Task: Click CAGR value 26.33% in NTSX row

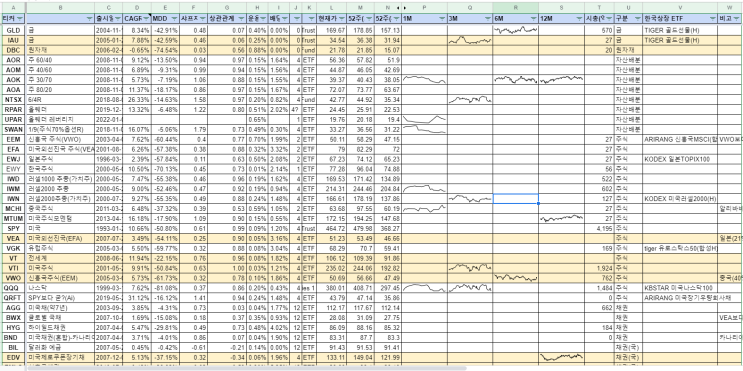Action: [x=137, y=100]
